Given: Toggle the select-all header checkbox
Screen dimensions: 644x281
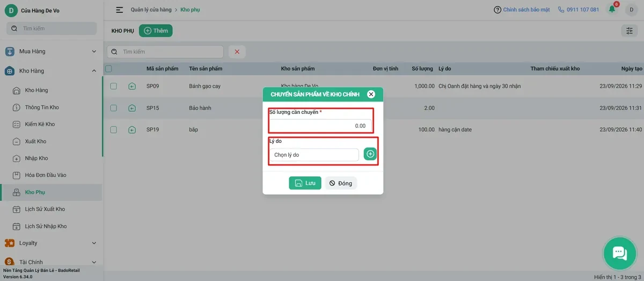Looking at the screenshot, I should [x=108, y=68].
